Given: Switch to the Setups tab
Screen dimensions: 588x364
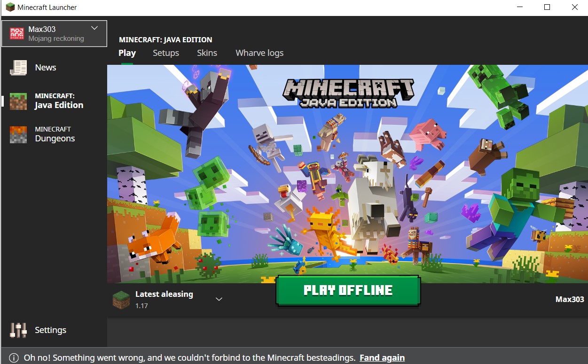Looking at the screenshot, I should click(x=166, y=53).
